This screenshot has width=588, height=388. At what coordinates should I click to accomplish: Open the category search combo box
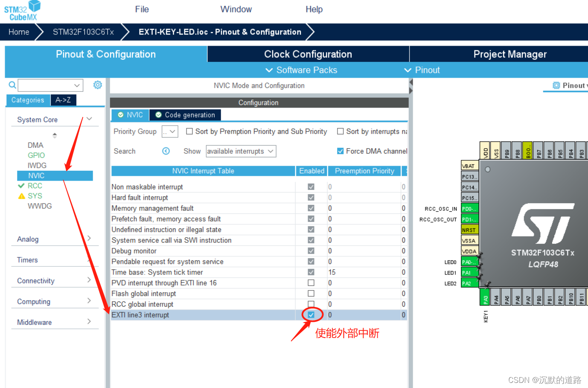click(50, 85)
